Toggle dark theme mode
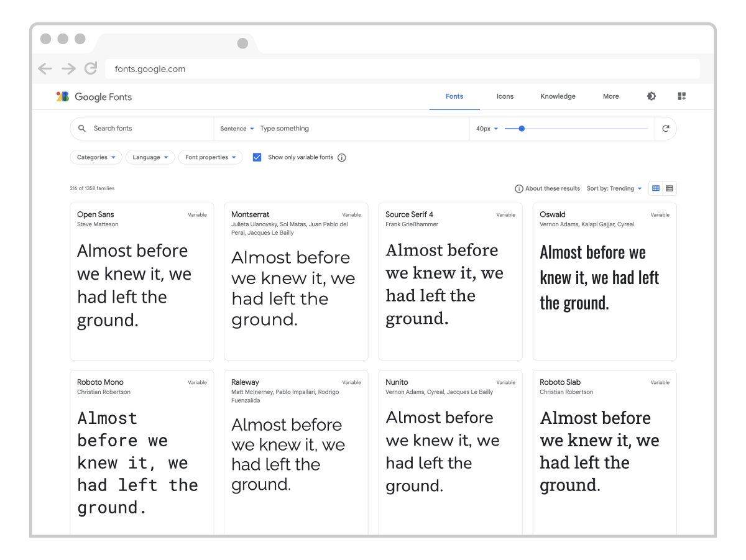Screen dimensions: 746x560 (x=651, y=96)
